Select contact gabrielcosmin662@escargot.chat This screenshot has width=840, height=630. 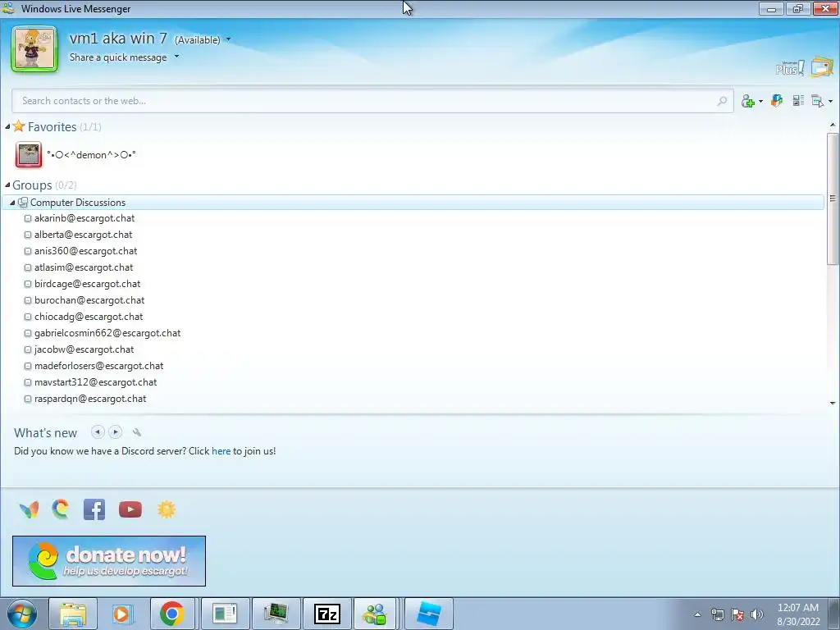click(x=107, y=333)
